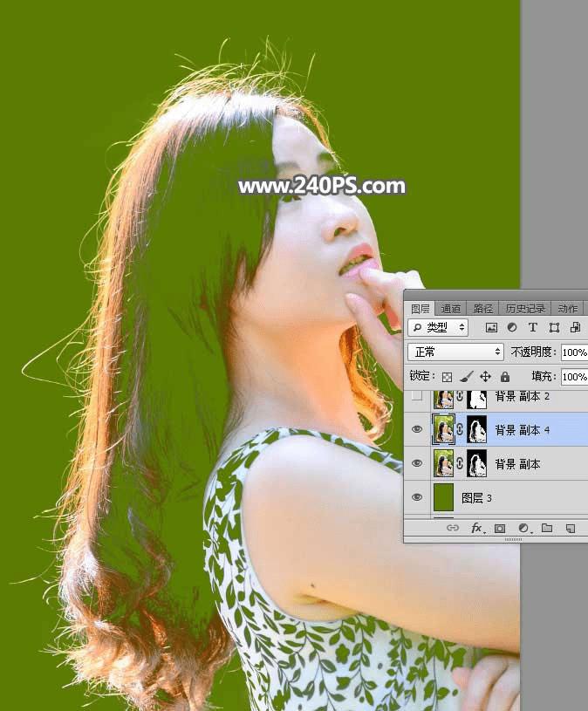Click mask link icon on 背景 副本 4
The width and height of the screenshot is (588, 711).
click(x=460, y=429)
